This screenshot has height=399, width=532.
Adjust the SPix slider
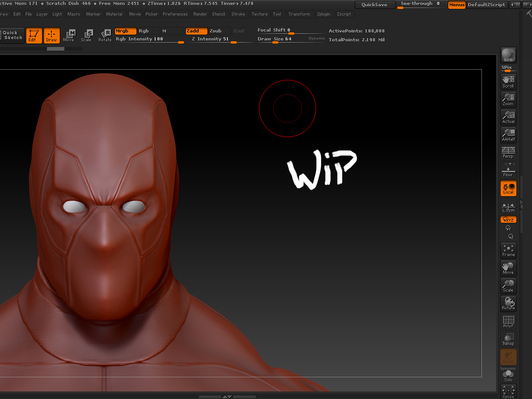508,69
